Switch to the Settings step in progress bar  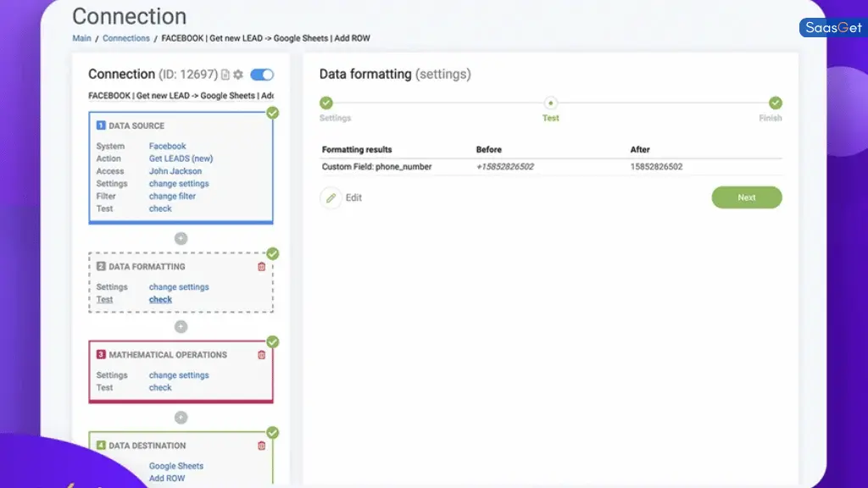click(328, 102)
